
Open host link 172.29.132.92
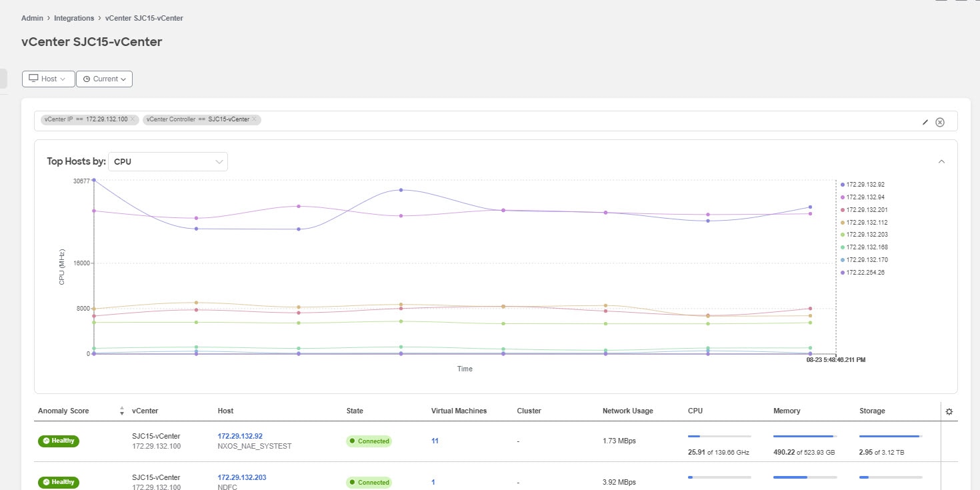point(240,436)
